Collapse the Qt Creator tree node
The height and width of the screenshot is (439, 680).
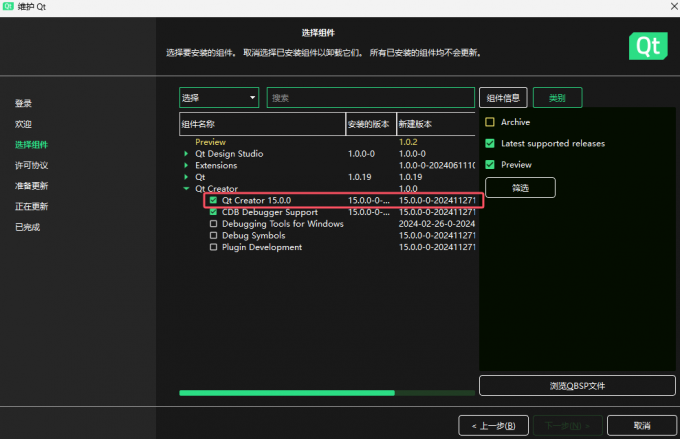point(186,188)
